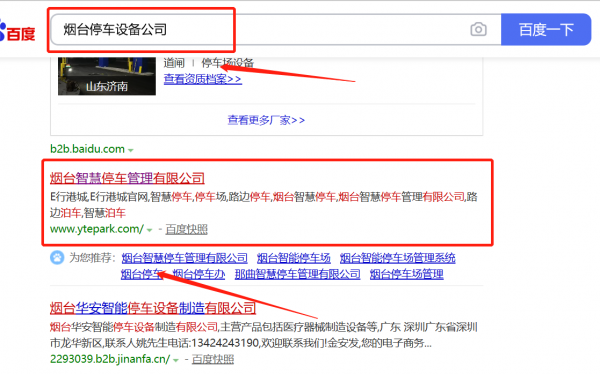
Task: Open the 查看资质档案>> link
Action: tap(202, 79)
